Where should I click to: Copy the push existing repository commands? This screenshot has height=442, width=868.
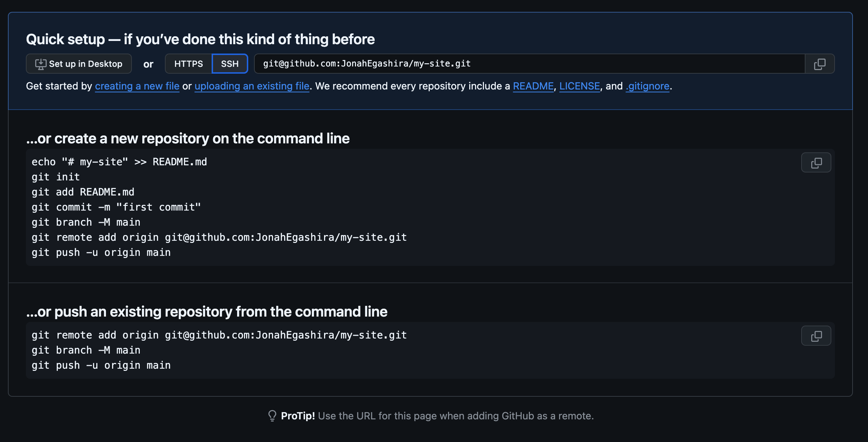[x=816, y=336]
